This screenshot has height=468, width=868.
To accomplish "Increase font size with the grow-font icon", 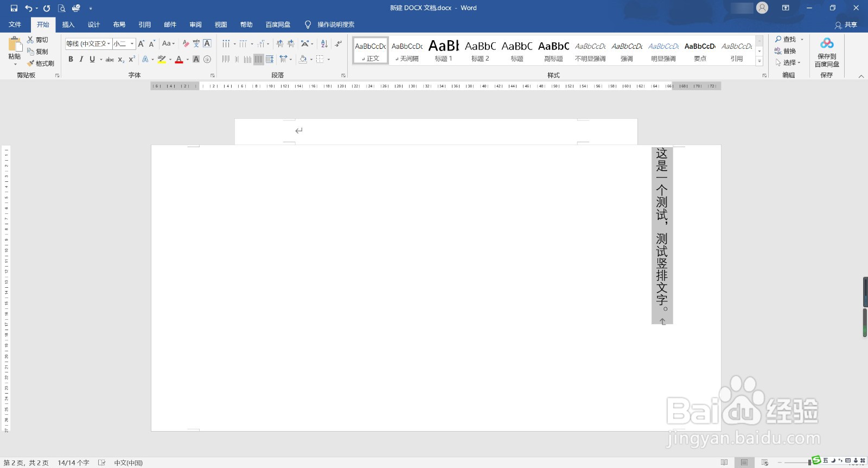I will [x=141, y=43].
